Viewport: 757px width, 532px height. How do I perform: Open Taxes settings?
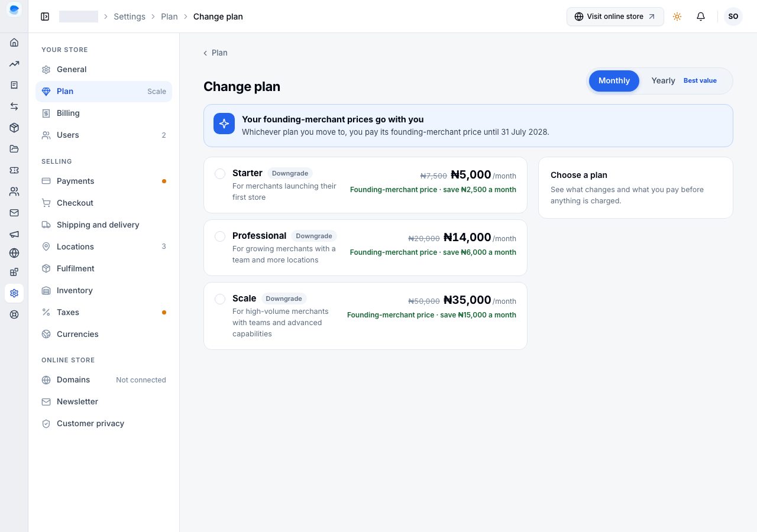coord(104,313)
